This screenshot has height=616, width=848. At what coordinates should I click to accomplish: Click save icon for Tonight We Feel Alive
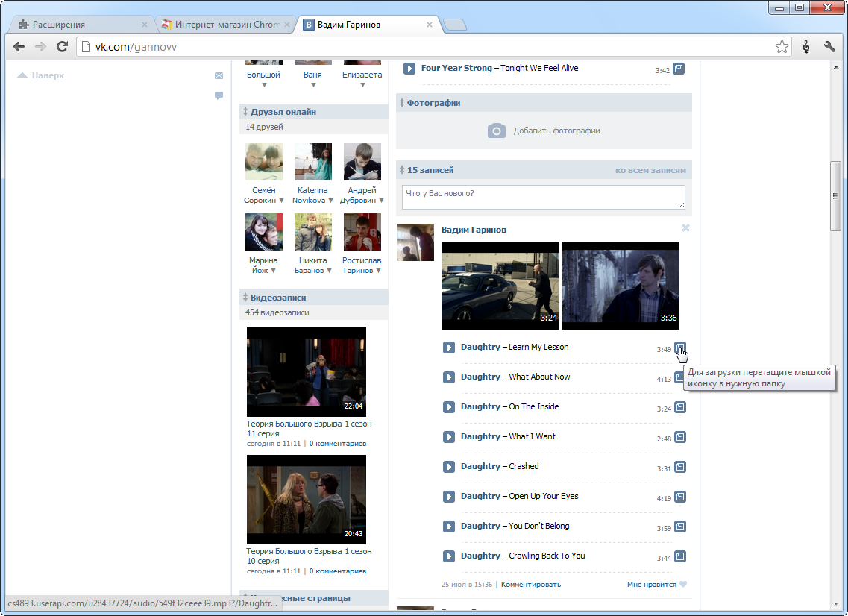[679, 69]
